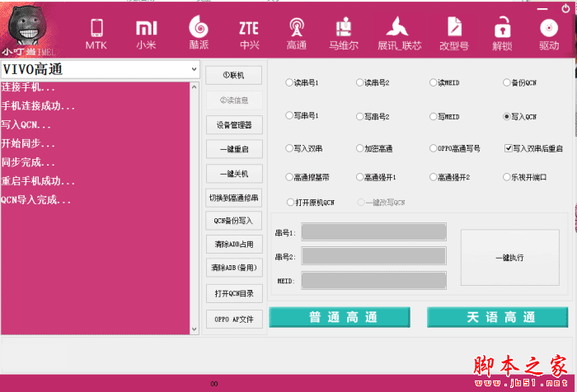
Task: Select the 打开原机QCN radio button
Action: [290, 203]
